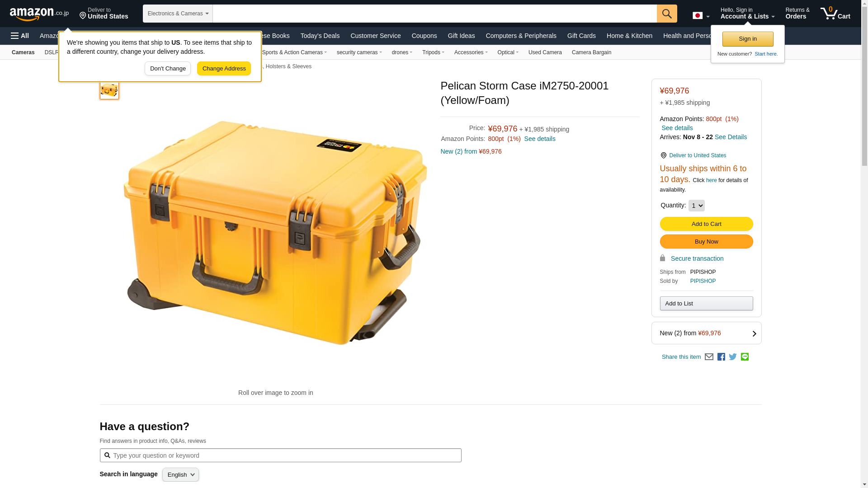The image size is (868, 488).
Task: Open Japan flag language selector
Action: click(701, 16)
